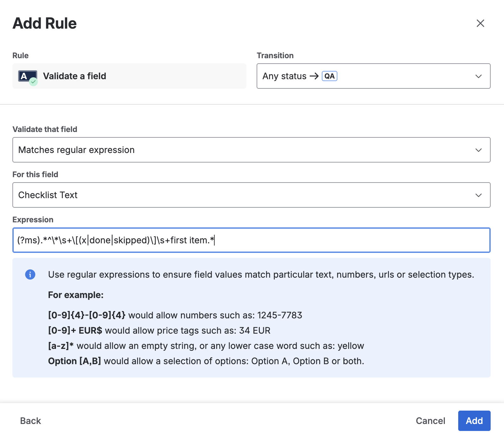Click the [0-9]+ EUR$ example pattern

coord(75,330)
